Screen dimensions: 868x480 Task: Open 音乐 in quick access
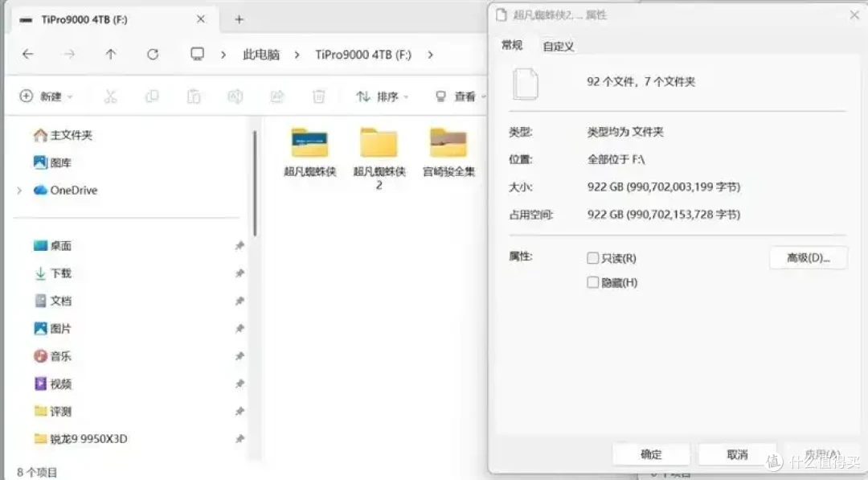coord(52,356)
